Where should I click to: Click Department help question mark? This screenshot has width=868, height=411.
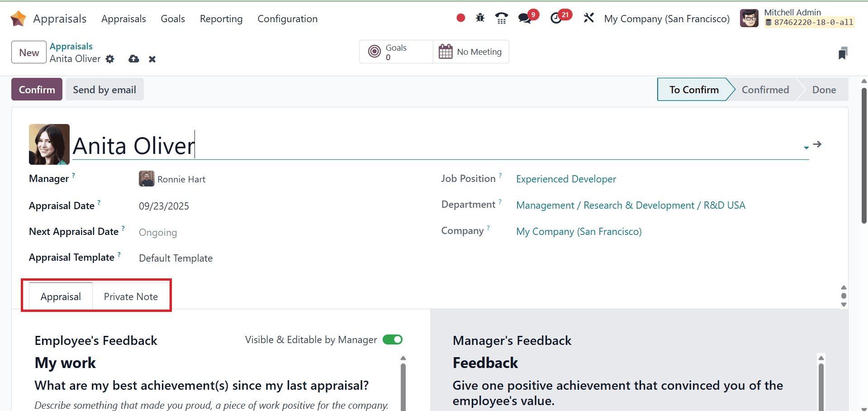tap(500, 201)
